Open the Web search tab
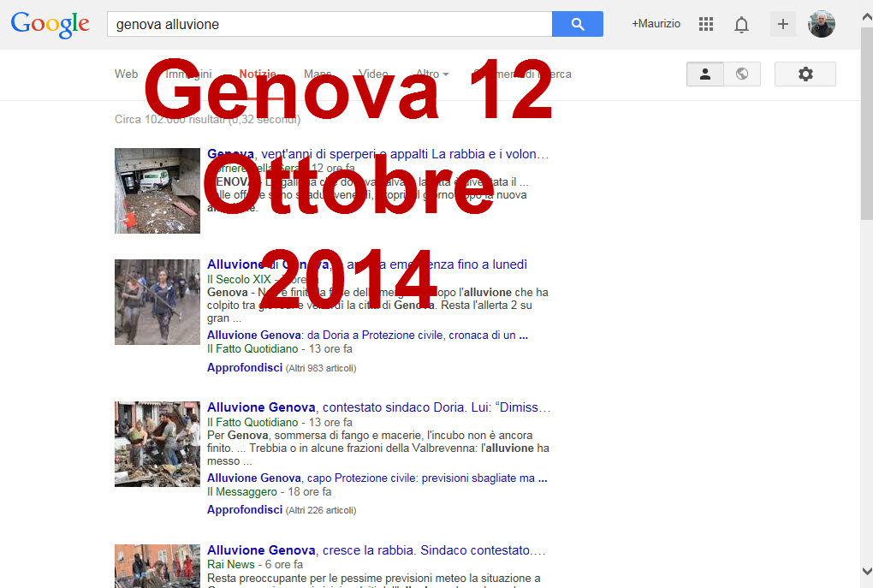This screenshot has width=873, height=588. point(126,74)
